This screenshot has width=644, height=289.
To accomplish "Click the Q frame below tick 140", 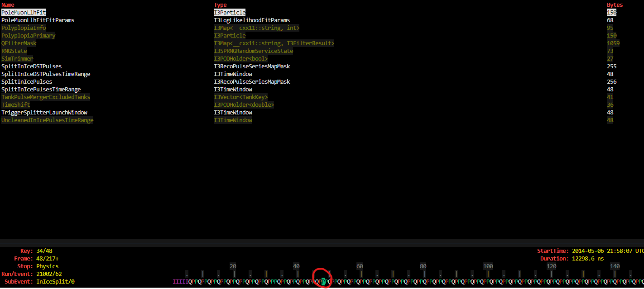I will [615, 281].
